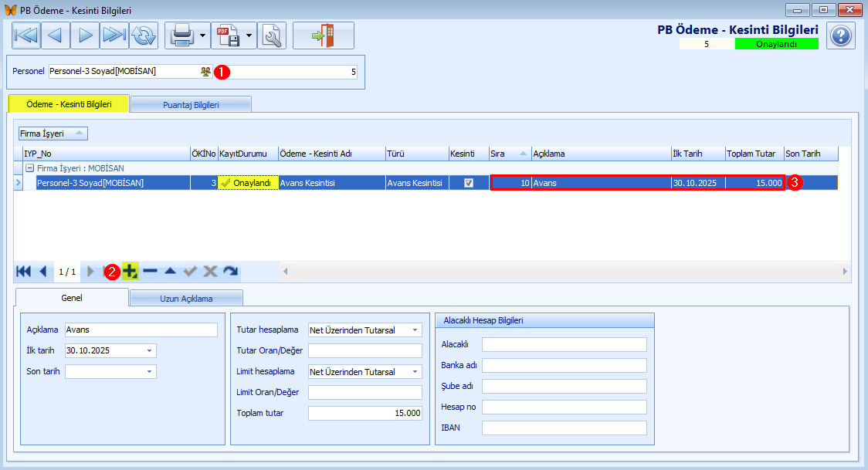Open the İlk tarih date picker
The width and height of the screenshot is (868, 470).
pos(149,350)
